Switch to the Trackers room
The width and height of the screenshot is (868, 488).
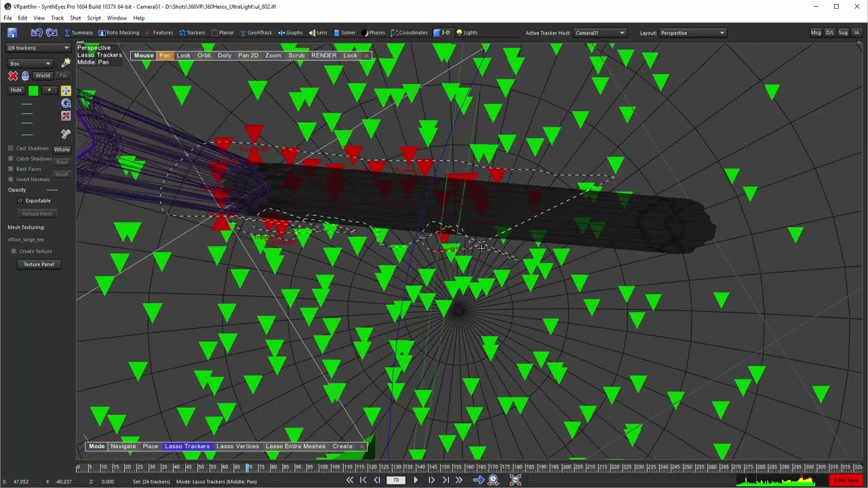point(192,33)
